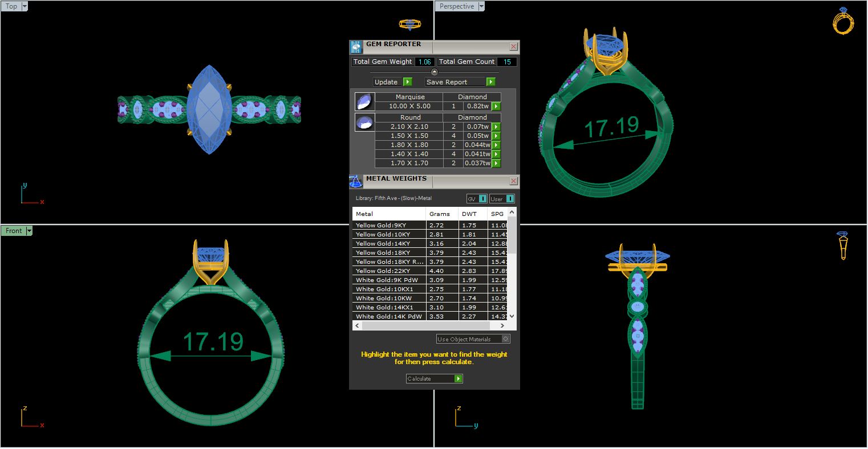
Task: Click the ring thumbnail icon in Perspective viewport
Action: (843, 21)
